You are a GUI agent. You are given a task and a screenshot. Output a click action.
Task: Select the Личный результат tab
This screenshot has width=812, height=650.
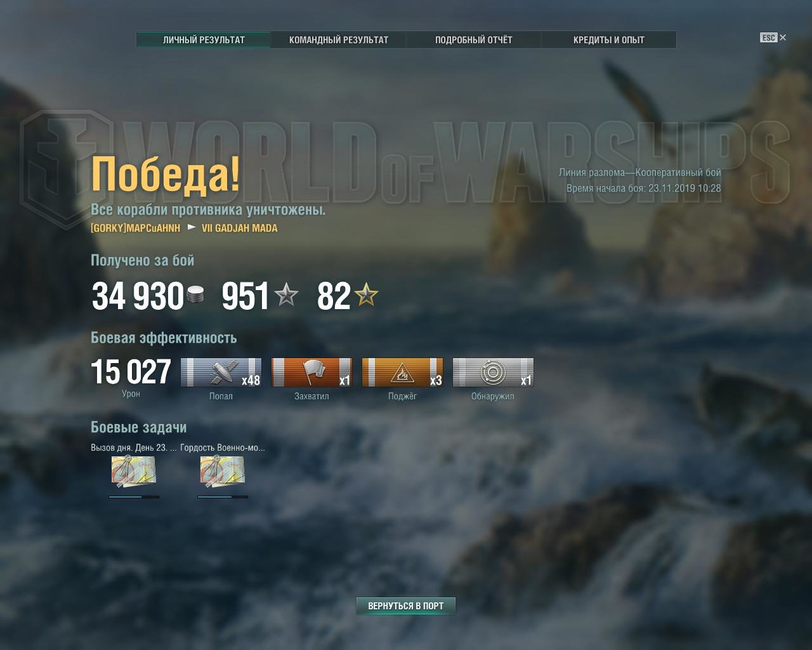click(x=204, y=39)
